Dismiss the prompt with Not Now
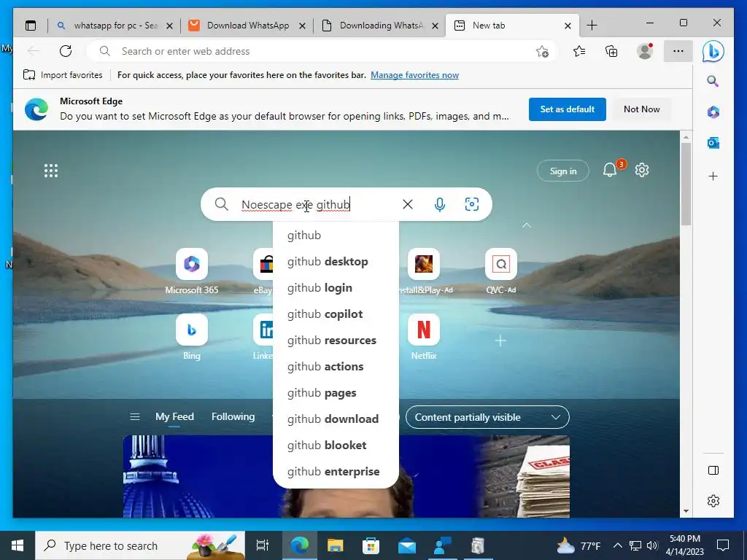 [x=641, y=109]
